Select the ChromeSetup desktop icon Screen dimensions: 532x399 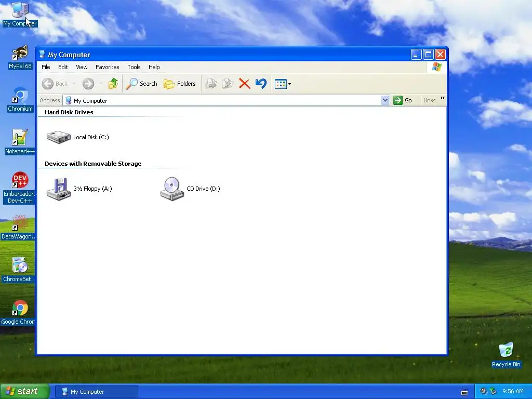tap(19, 270)
